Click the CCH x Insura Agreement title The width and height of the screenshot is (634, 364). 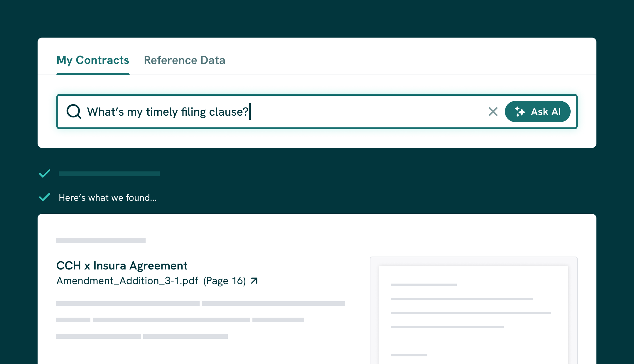pos(122,265)
